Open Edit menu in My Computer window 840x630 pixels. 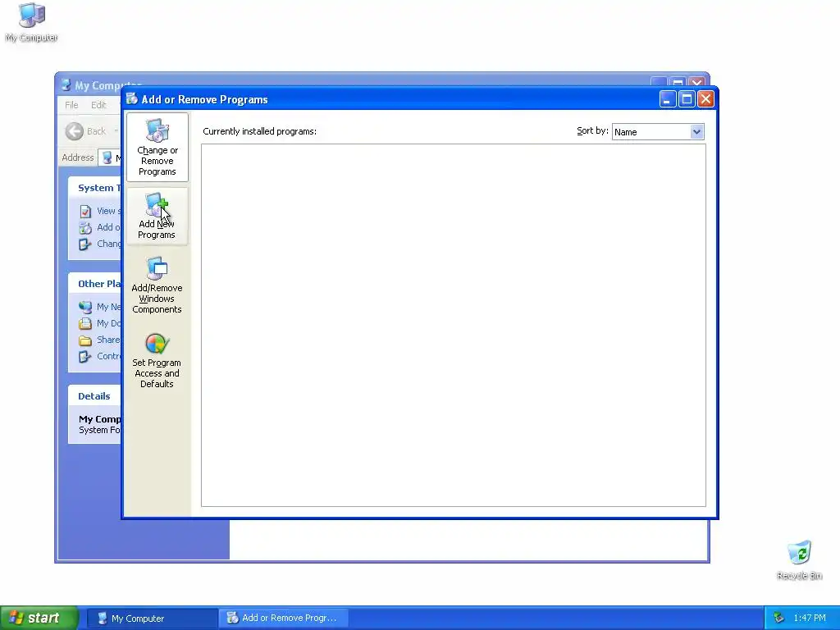coord(98,105)
